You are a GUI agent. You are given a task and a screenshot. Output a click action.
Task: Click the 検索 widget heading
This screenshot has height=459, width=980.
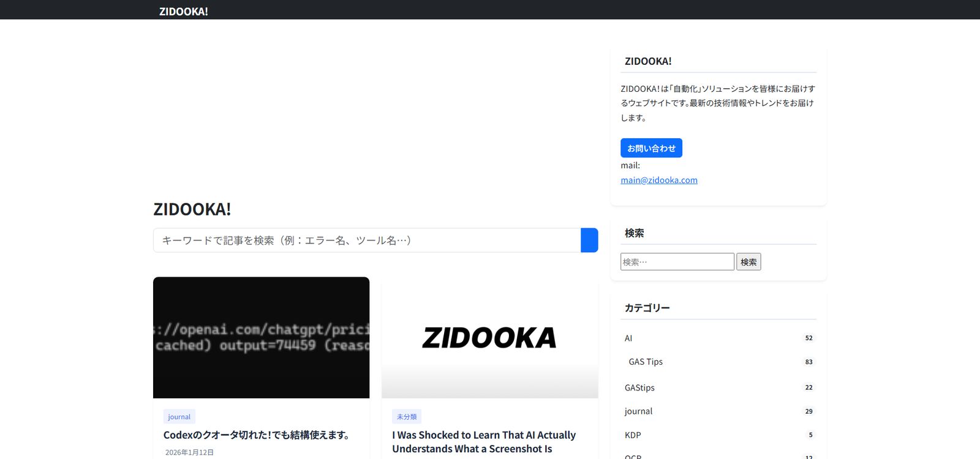[635, 233]
